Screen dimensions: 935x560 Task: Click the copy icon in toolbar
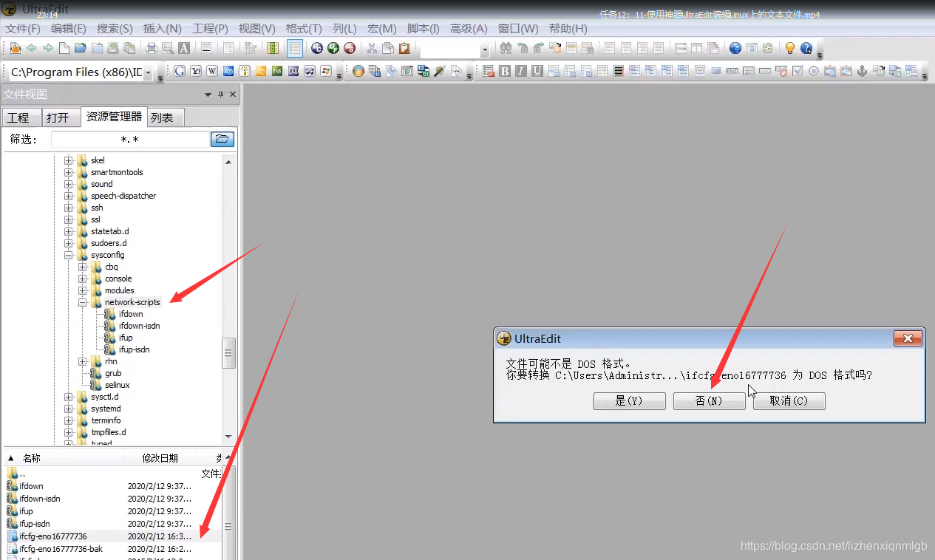388,48
